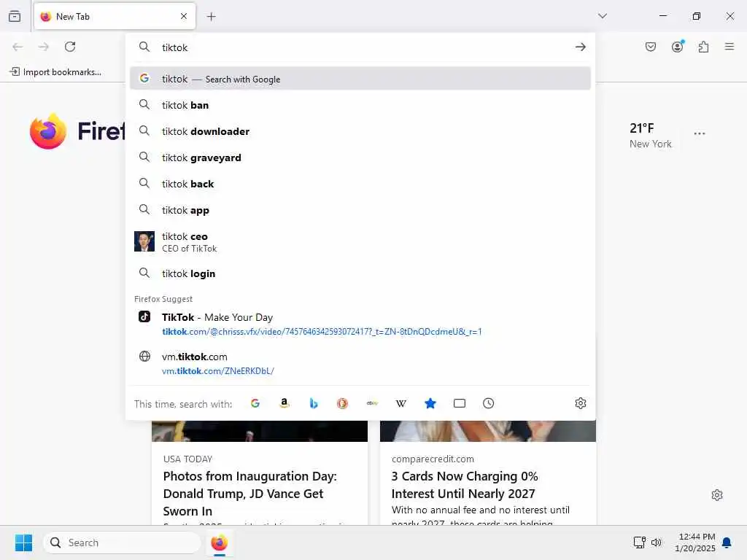Choose 'tiktok back' suggestion

click(x=360, y=183)
